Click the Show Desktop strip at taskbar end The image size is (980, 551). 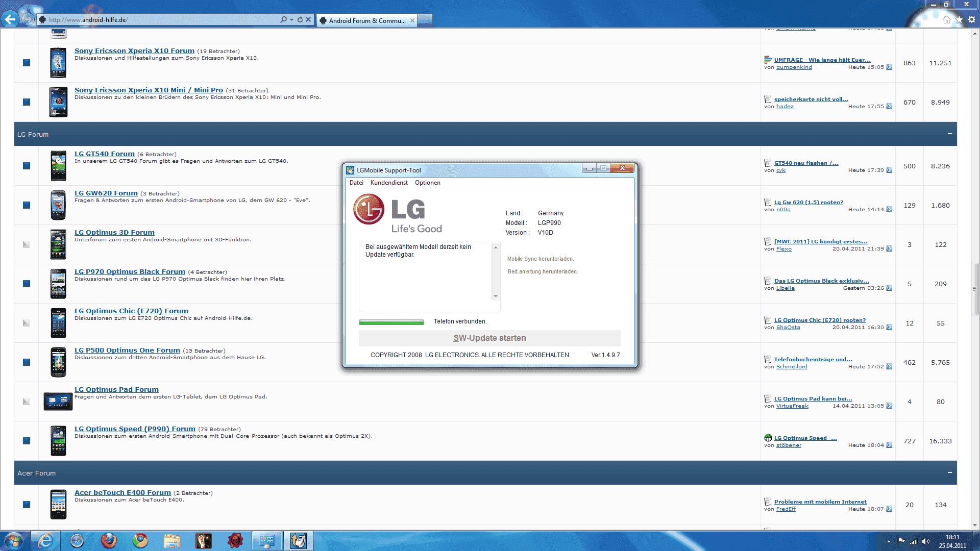976,541
